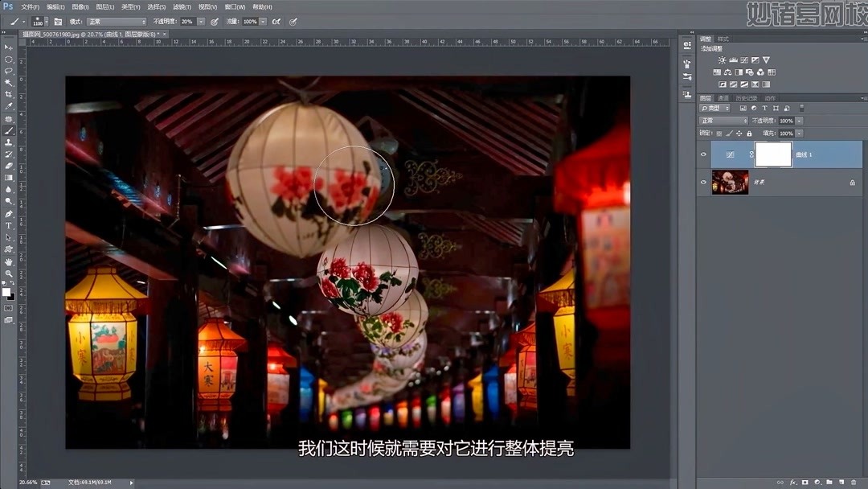Open the 填充 fill percentage dropdown
This screenshot has width=868, height=489.
(x=797, y=134)
